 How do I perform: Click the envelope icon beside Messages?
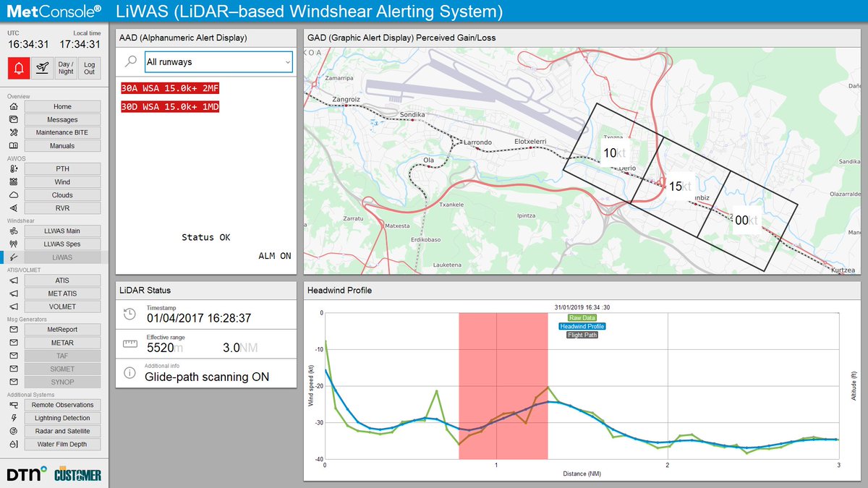[13, 119]
